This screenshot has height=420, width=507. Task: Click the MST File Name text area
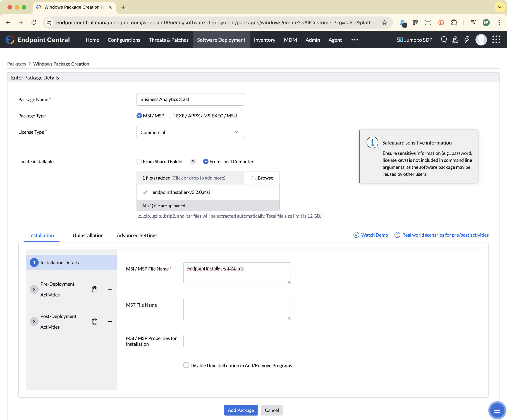tap(237, 309)
